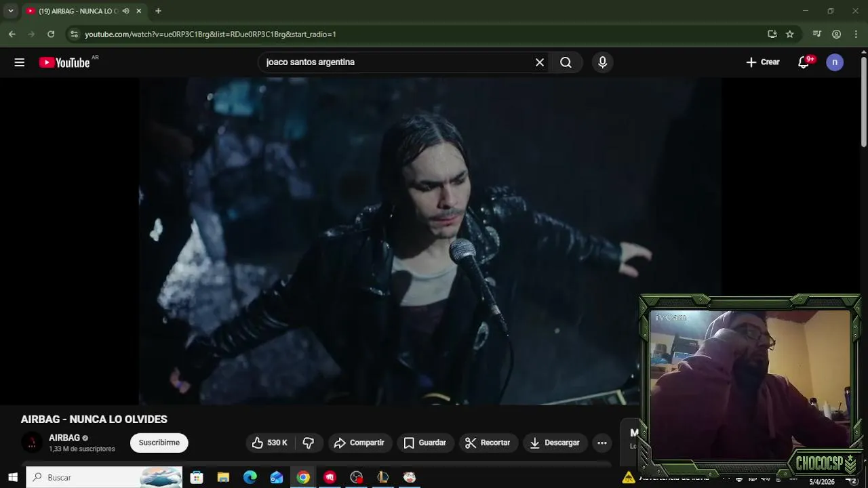Open the Windows Start menu

click(x=12, y=477)
